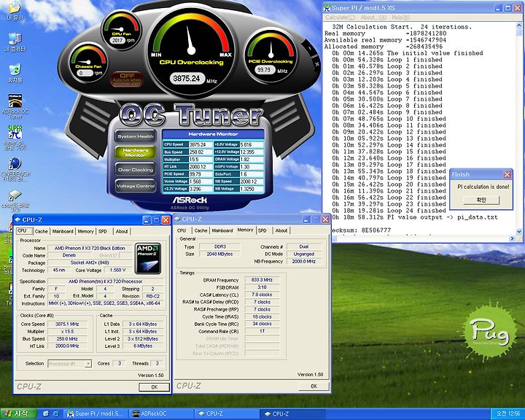This screenshot has height=420, width=525.
Task: Select CPU tab in right CPU-Z window
Action: (182, 230)
